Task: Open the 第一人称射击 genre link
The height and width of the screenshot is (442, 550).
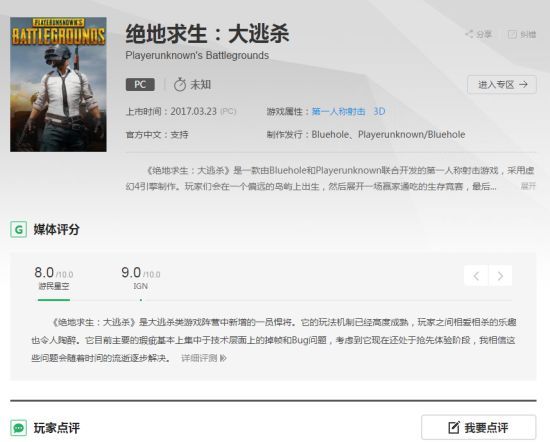Action: (x=338, y=112)
